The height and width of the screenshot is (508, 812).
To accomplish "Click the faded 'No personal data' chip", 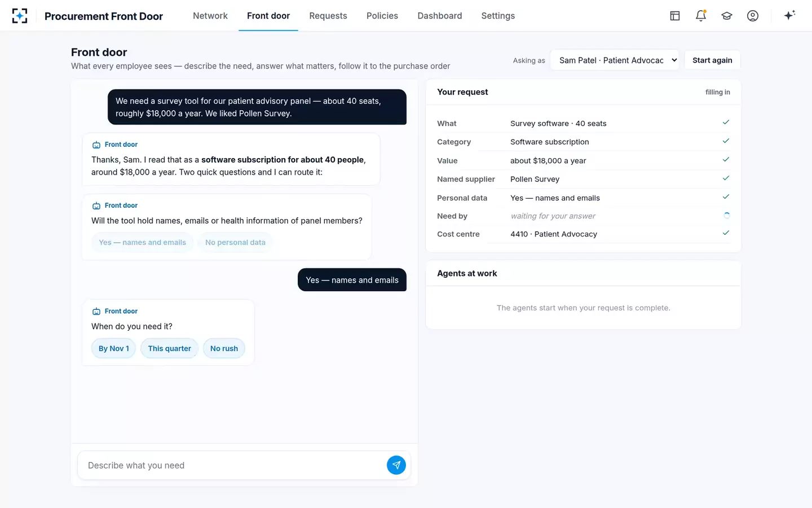I will pos(235,243).
